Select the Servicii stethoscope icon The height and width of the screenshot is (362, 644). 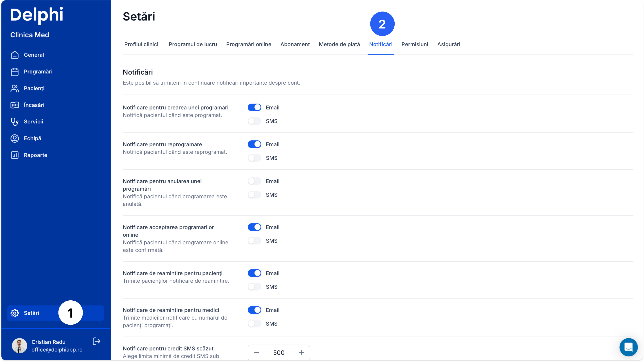(x=15, y=122)
